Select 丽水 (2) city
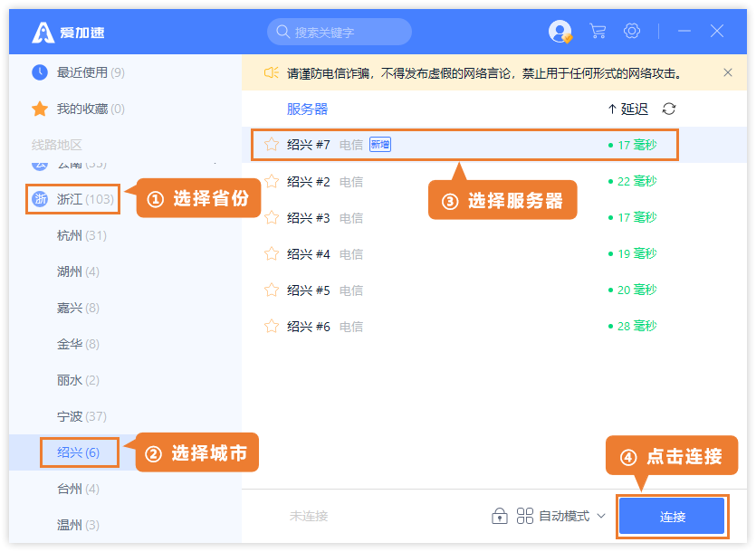 [x=78, y=380]
